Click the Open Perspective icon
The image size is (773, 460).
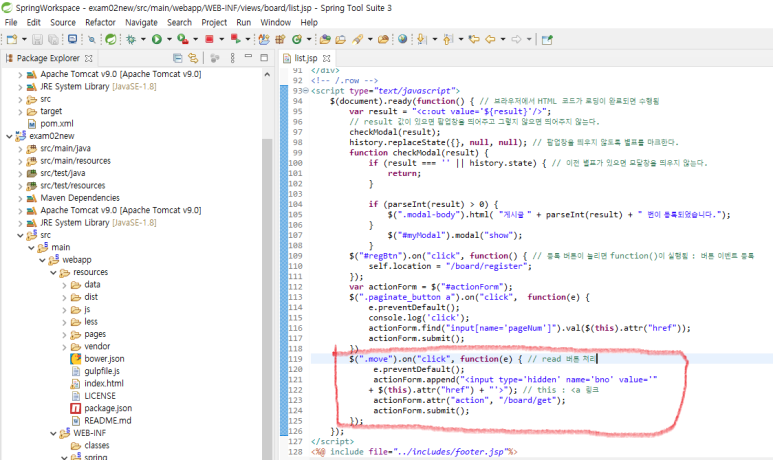pyautogui.click(x=547, y=39)
